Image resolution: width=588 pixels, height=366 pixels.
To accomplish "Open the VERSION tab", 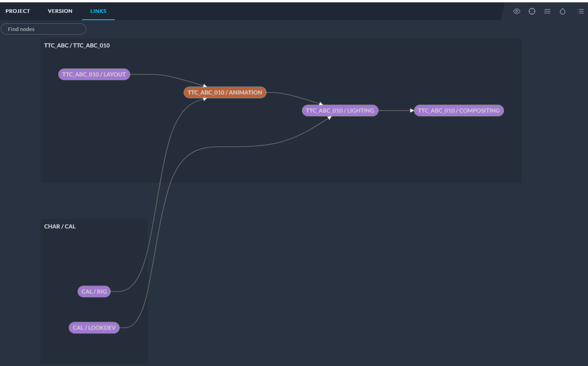I will tap(60, 11).
